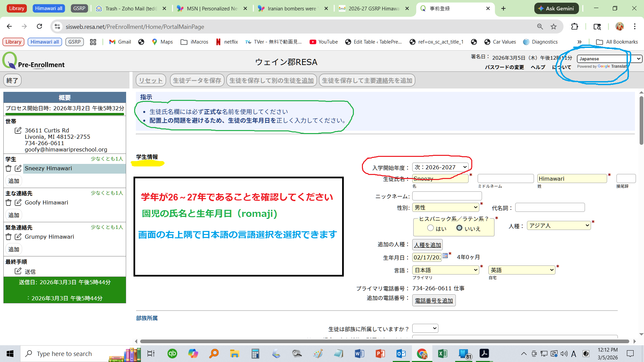Open calendar picker next to birth date

pyautogui.click(x=445, y=255)
